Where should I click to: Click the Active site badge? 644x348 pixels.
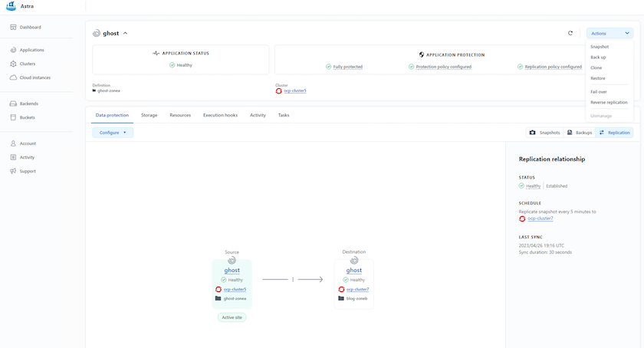click(232, 317)
